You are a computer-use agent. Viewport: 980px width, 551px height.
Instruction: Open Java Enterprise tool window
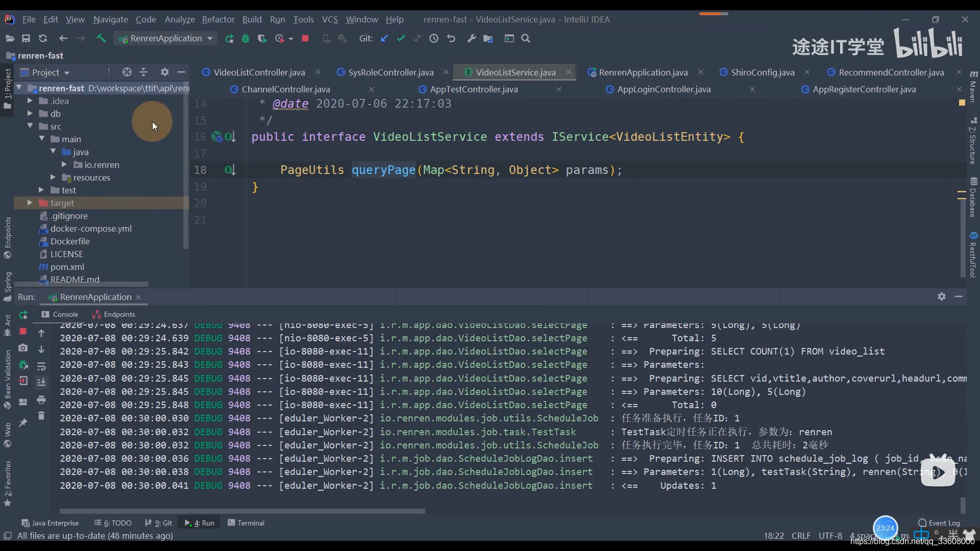(50, 523)
